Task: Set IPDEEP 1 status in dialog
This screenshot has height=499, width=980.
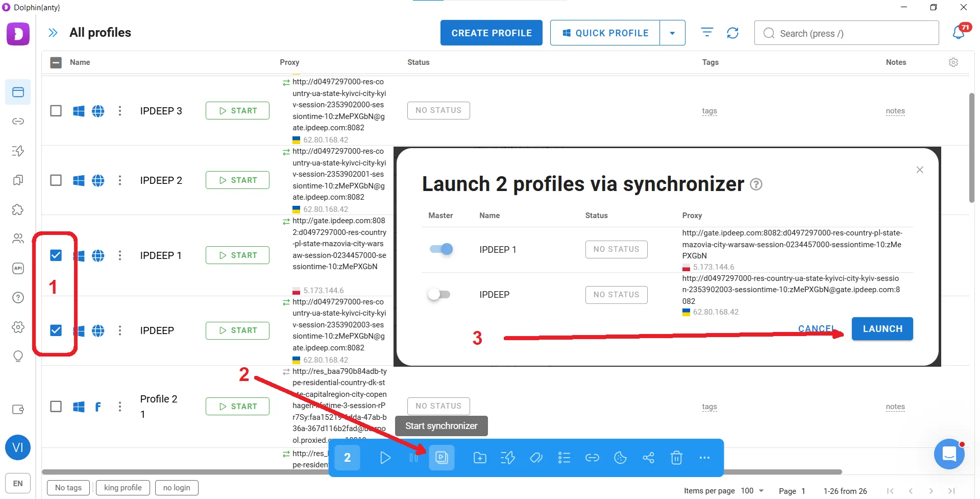Action: (x=616, y=249)
